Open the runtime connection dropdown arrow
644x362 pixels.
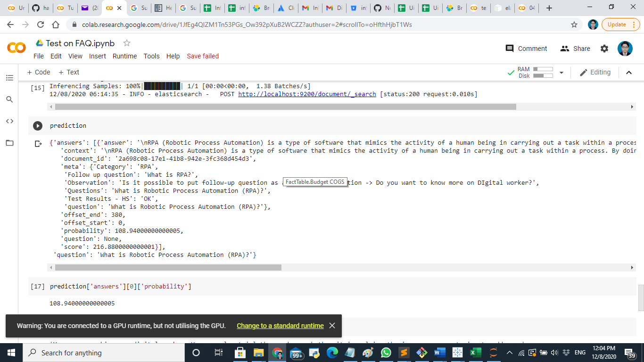point(561,73)
